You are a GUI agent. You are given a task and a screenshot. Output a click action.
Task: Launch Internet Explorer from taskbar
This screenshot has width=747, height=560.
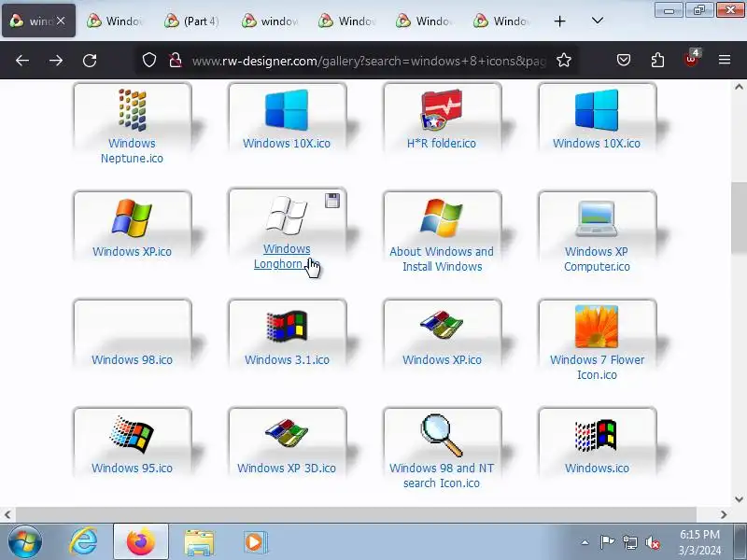[x=83, y=542]
